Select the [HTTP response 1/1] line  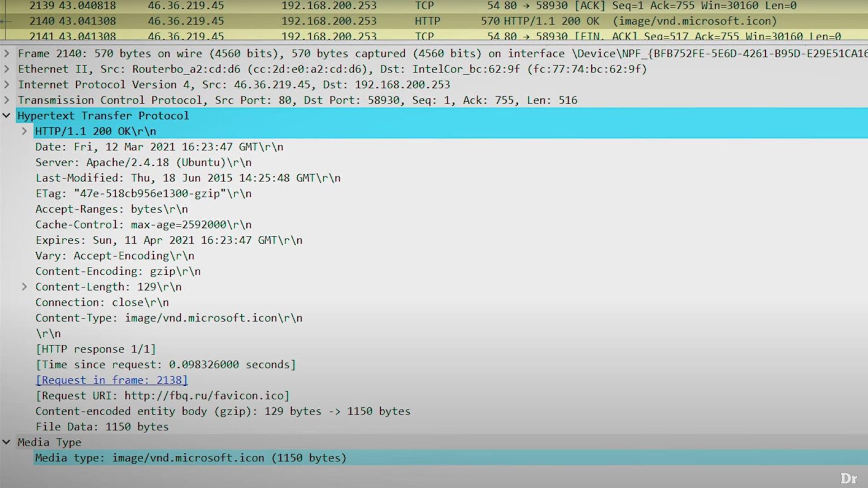pyautogui.click(x=96, y=349)
